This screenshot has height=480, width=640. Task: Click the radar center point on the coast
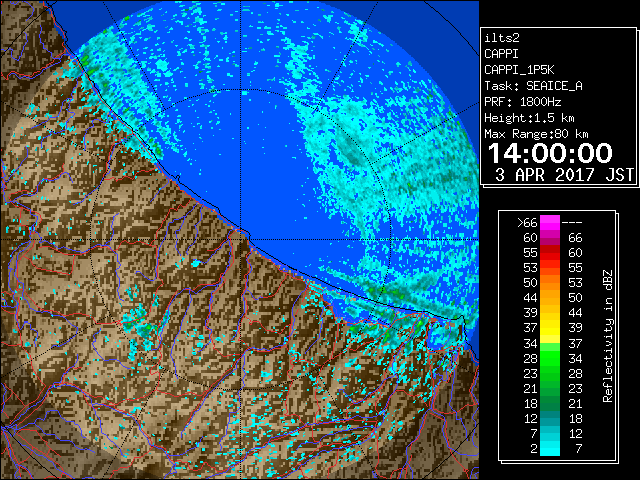point(241,239)
